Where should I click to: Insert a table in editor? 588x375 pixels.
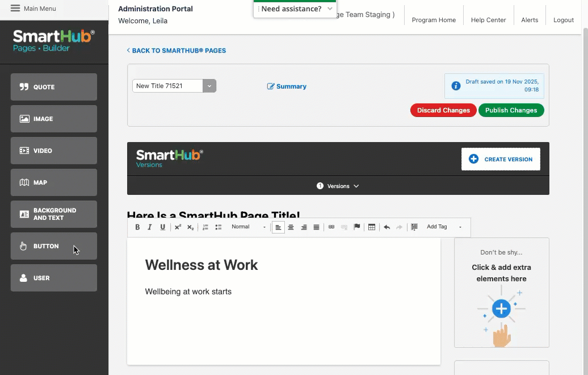click(x=372, y=227)
